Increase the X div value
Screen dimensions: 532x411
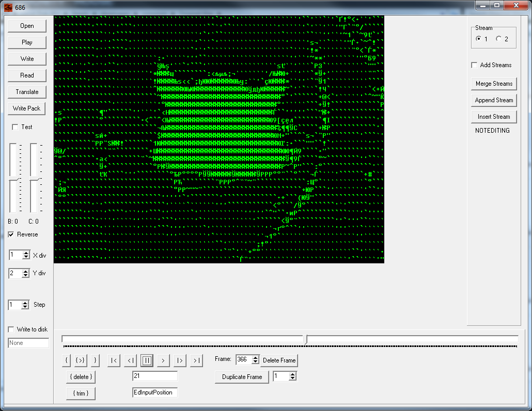coord(26,253)
